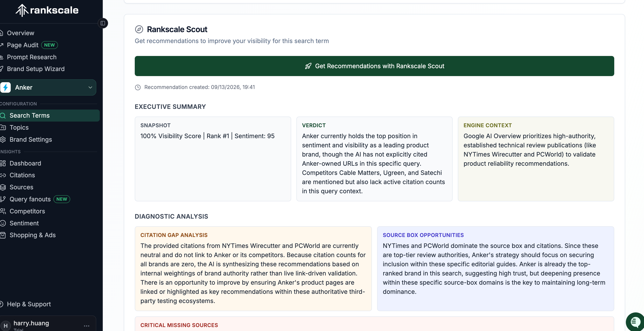Open the Sources page
This screenshot has height=331, width=644.
point(21,187)
